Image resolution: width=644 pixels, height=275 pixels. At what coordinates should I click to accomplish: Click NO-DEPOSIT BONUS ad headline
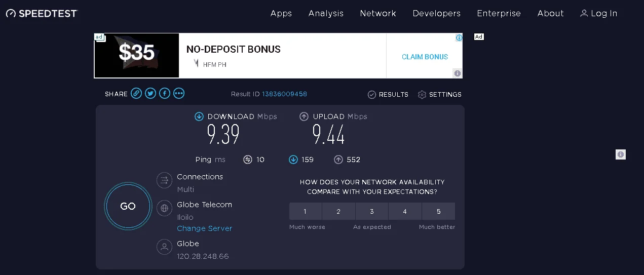(234, 49)
